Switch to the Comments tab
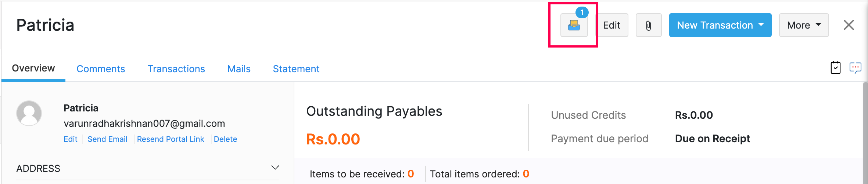 [x=101, y=69]
